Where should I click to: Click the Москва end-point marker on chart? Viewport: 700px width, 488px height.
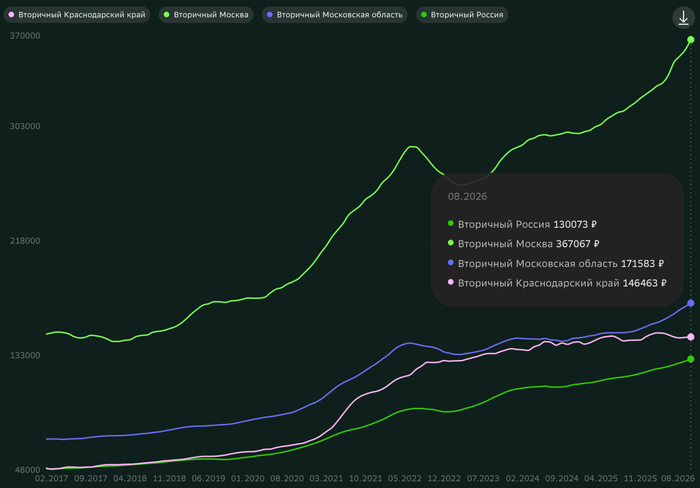tap(691, 40)
